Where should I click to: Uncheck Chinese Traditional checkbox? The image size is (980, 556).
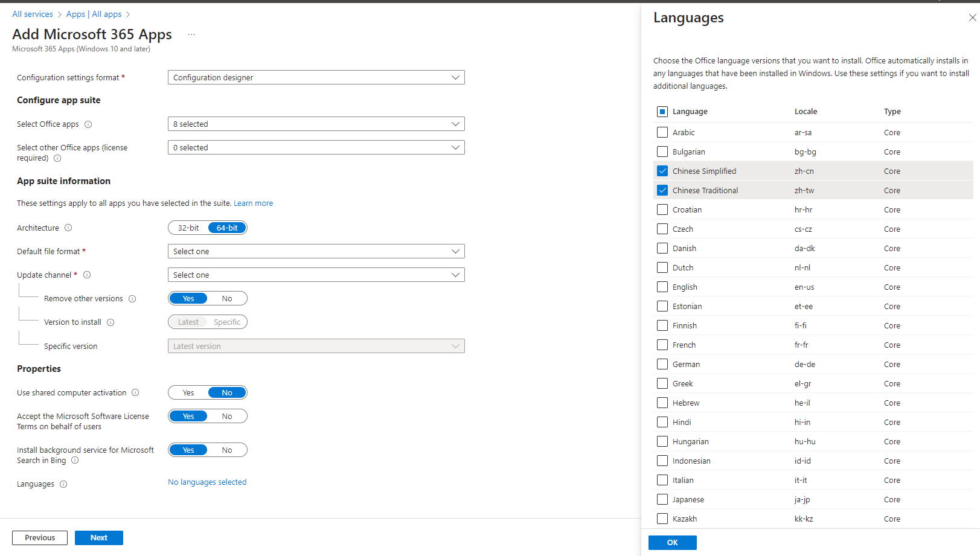[x=662, y=190]
